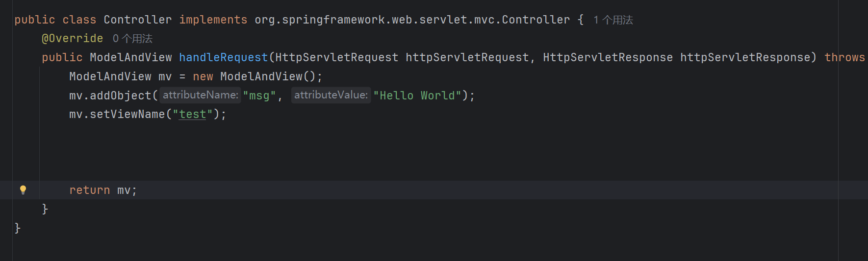The width and height of the screenshot is (868, 261).
Task: Click the "msg" string literal
Action: [x=259, y=95]
